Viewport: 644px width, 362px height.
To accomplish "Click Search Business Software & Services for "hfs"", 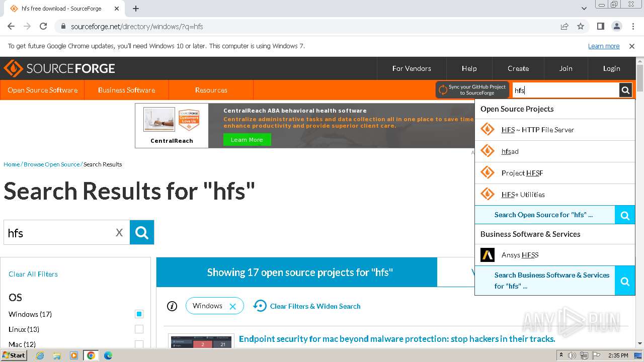I will pos(551,281).
